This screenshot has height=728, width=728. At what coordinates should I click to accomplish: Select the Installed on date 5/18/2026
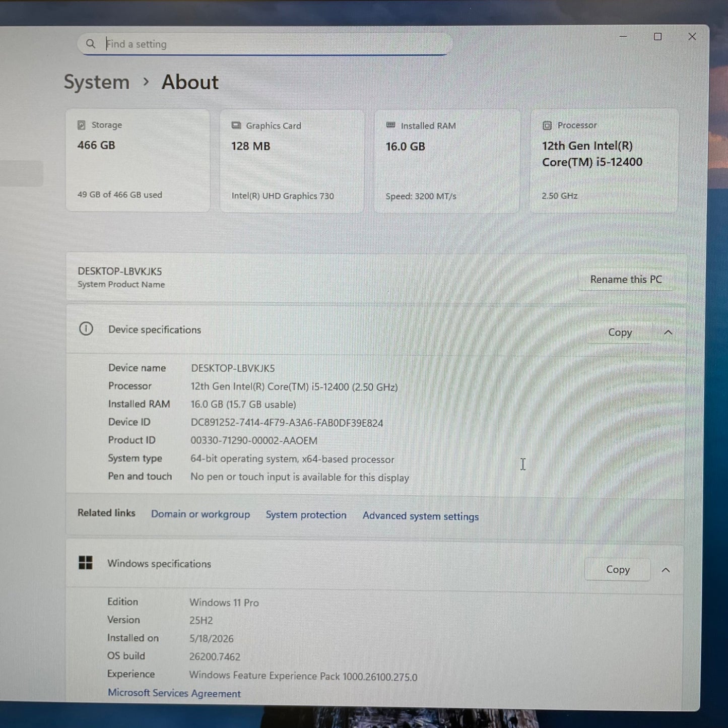212,638
